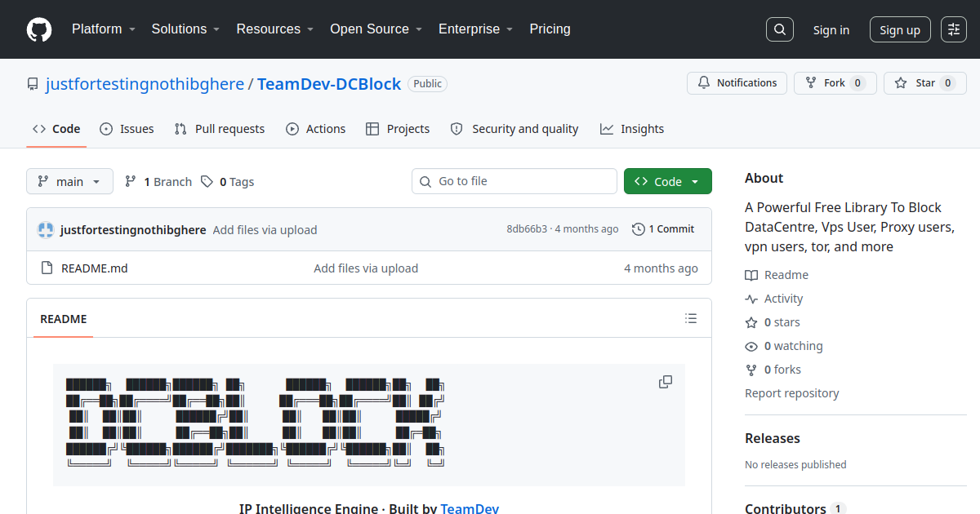The height and width of the screenshot is (514, 980).
Task: Open commit hash 8db66b3
Action: click(527, 229)
